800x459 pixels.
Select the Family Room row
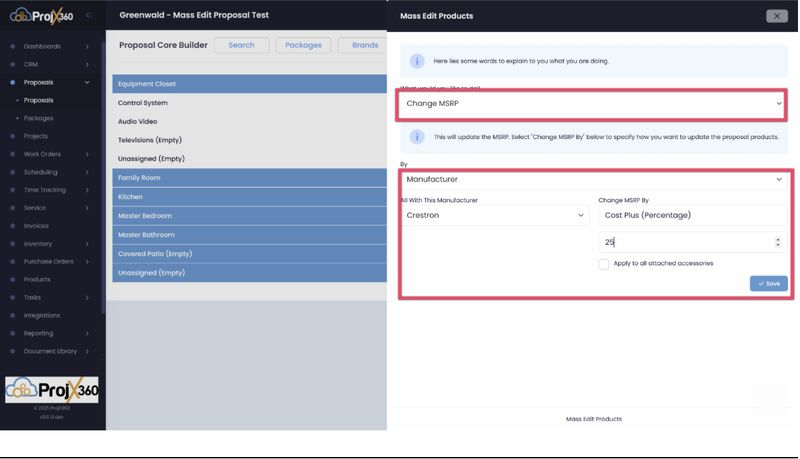[x=249, y=178]
